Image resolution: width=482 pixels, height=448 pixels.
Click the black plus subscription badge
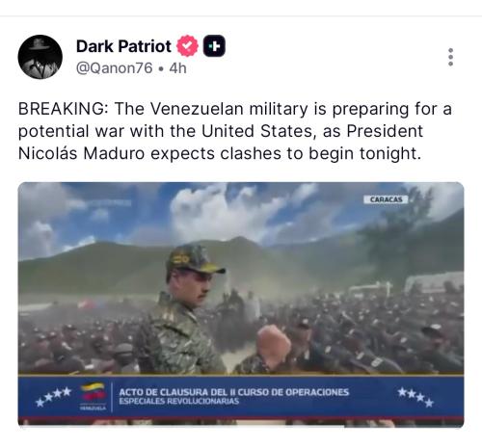(x=214, y=46)
